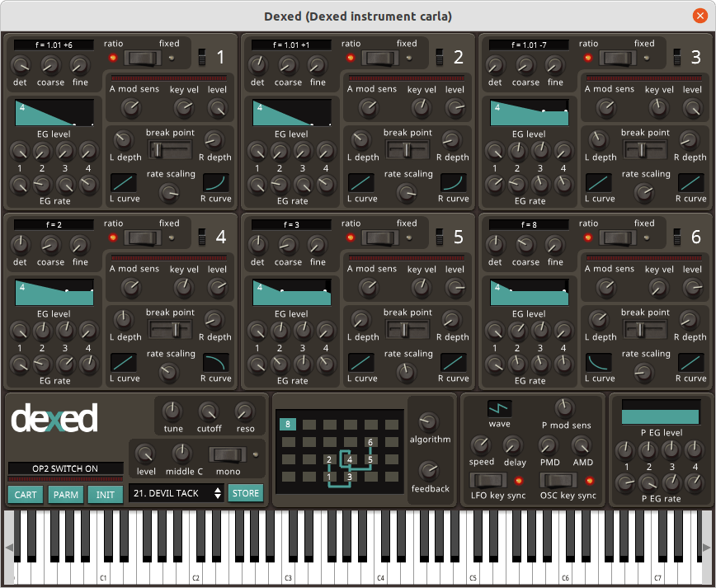
Task: Click the LFO delay knob
Action: 513,445
